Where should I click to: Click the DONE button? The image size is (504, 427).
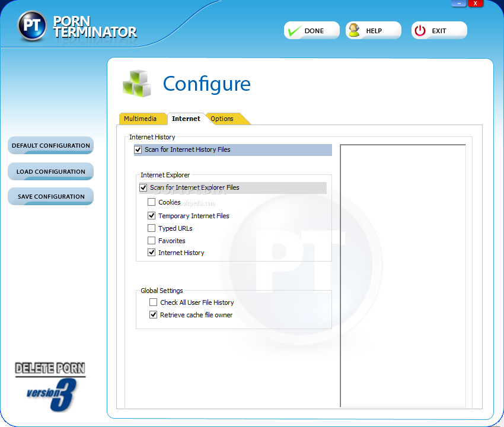point(312,31)
